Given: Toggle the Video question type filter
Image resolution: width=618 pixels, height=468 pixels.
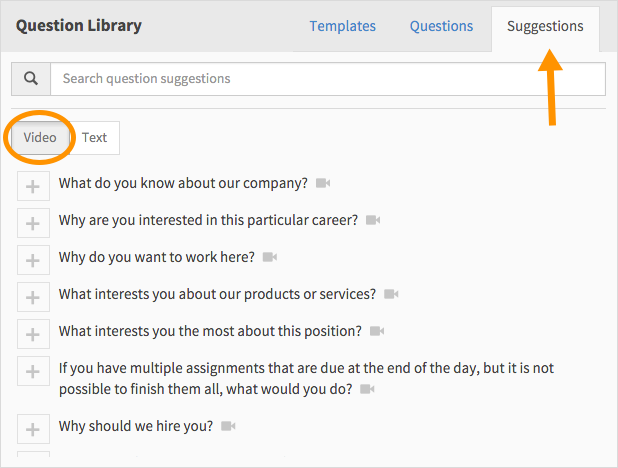Looking at the screenshot, I should [x=40, y=138].
